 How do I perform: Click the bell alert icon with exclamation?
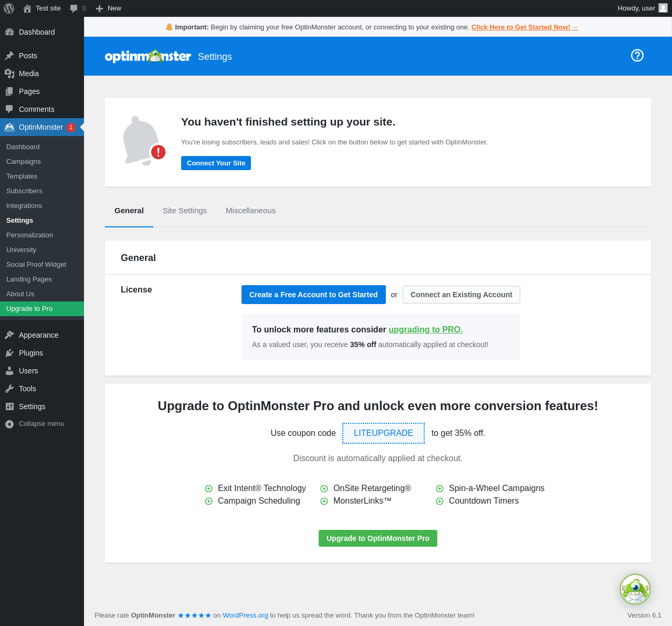pos(143,141)
